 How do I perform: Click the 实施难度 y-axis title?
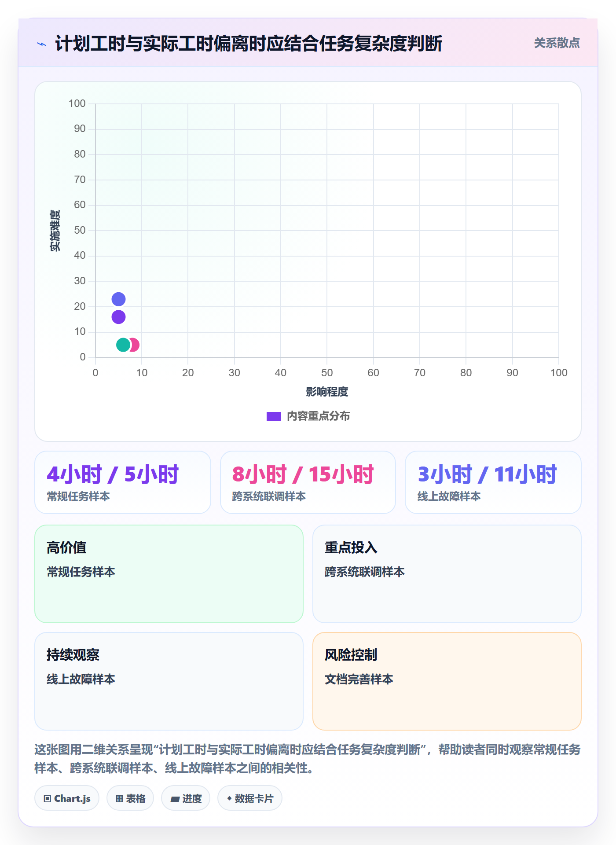(x=55, y=231)
